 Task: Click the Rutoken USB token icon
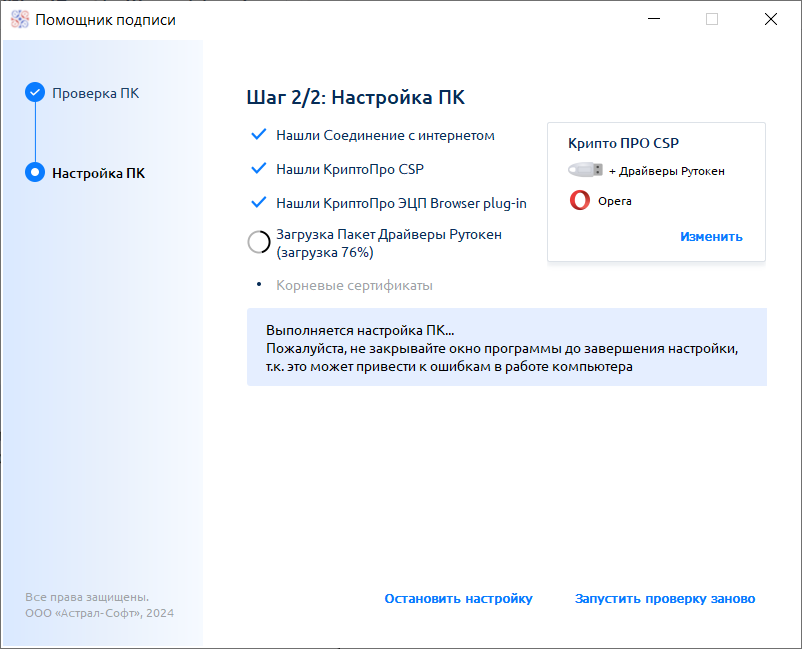(x=585, y=170)
